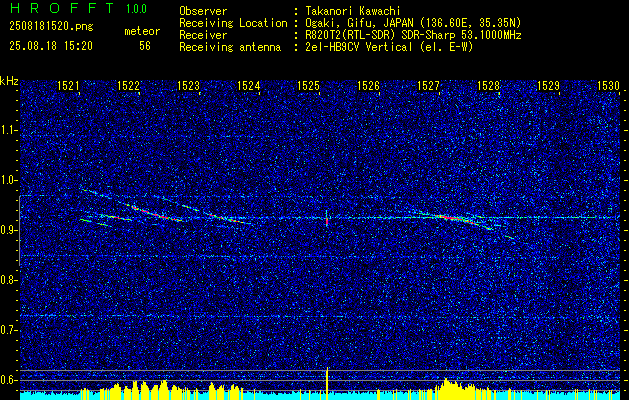This screenshot has height=400, width=629.
Task: Click the meteor count 56
Action: coord(145,46)
